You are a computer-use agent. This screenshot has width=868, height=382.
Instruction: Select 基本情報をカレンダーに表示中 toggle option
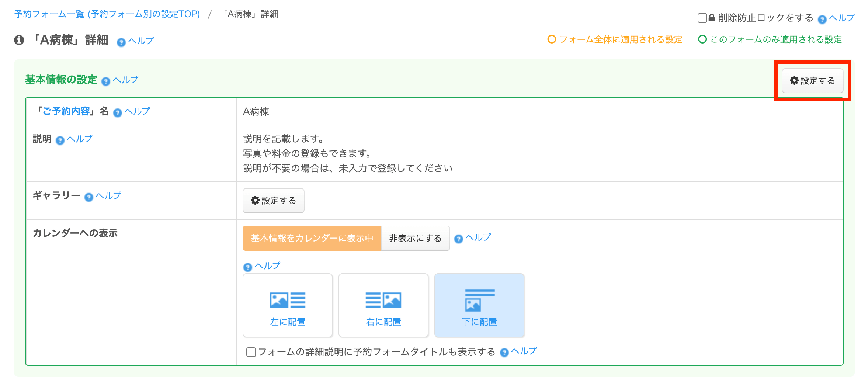click(312, 238)
